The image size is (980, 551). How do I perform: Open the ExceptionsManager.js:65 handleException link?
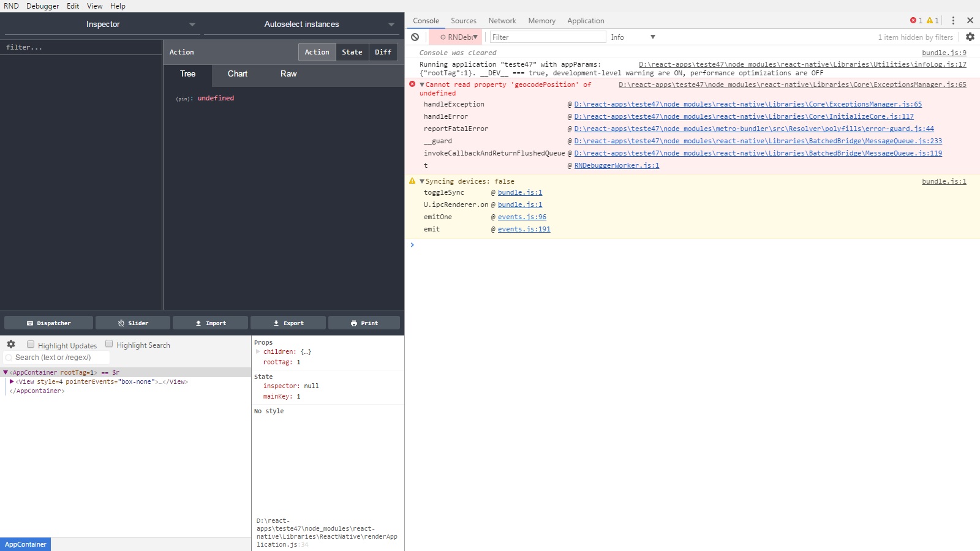(748, 104)
